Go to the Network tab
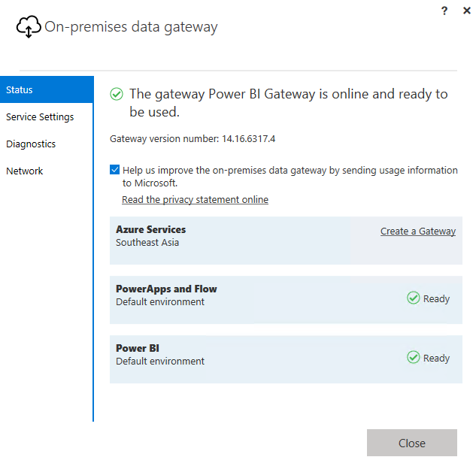 47,171
